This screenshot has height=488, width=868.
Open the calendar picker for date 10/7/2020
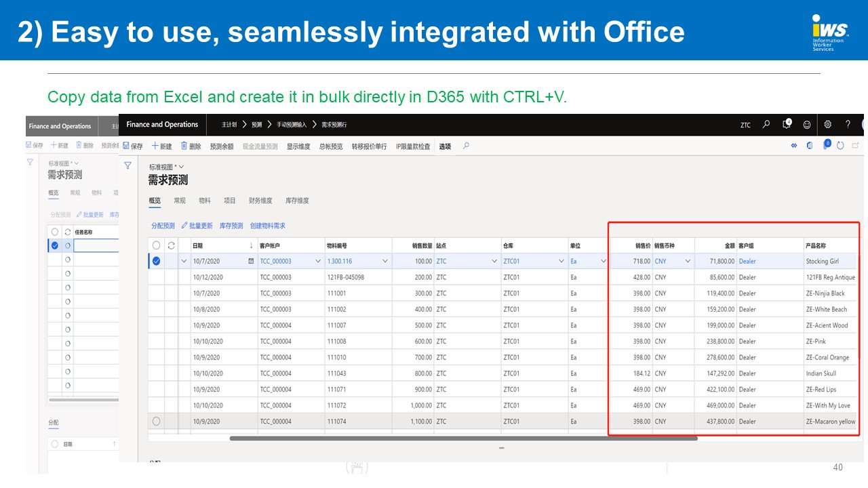[x=252, y=261]
